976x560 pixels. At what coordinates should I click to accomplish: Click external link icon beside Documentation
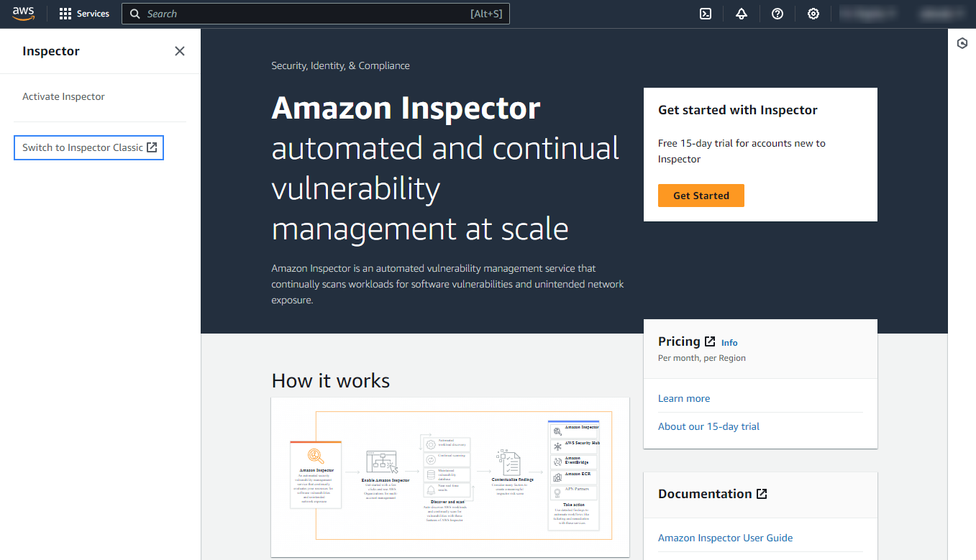tap(762, 494)
